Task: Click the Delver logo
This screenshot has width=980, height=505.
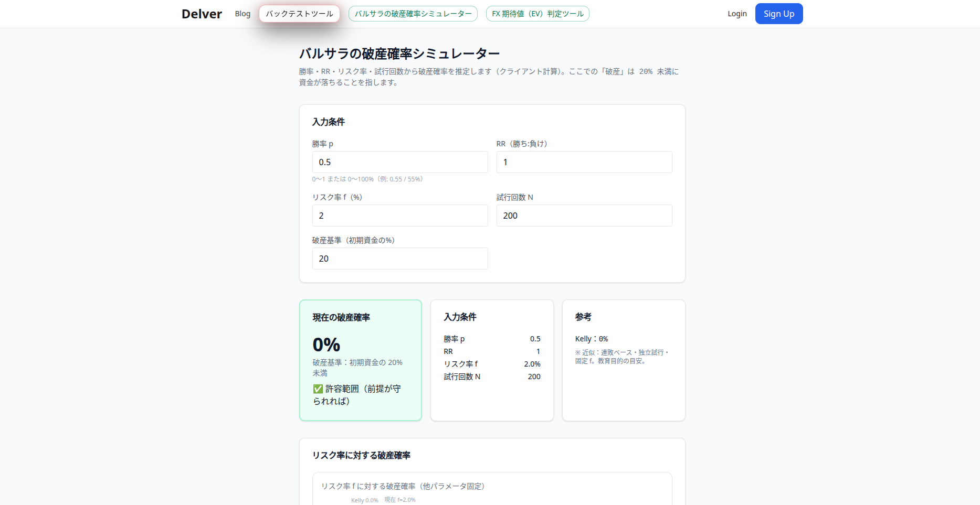Action: (x=202, y=14)
